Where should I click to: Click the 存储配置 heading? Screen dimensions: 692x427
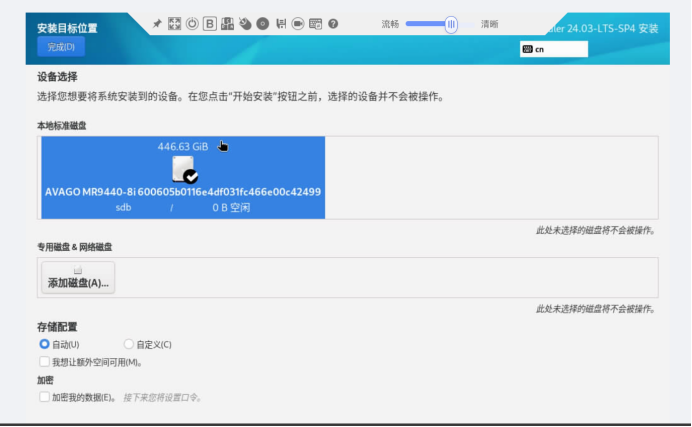(x=57, y=327)
